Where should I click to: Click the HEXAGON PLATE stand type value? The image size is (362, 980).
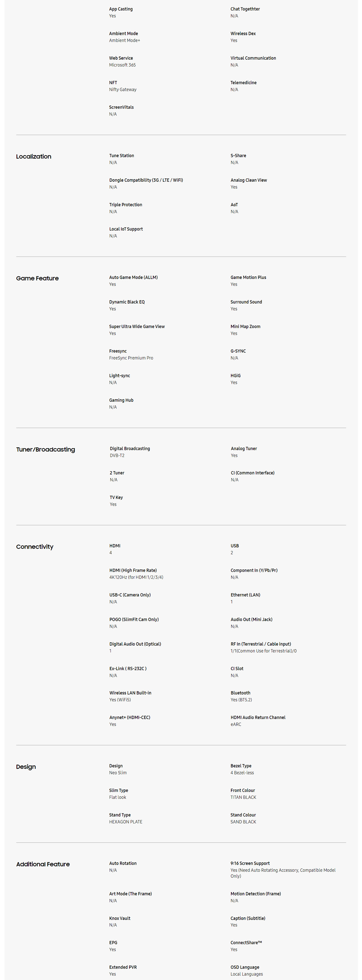[125, 822]
